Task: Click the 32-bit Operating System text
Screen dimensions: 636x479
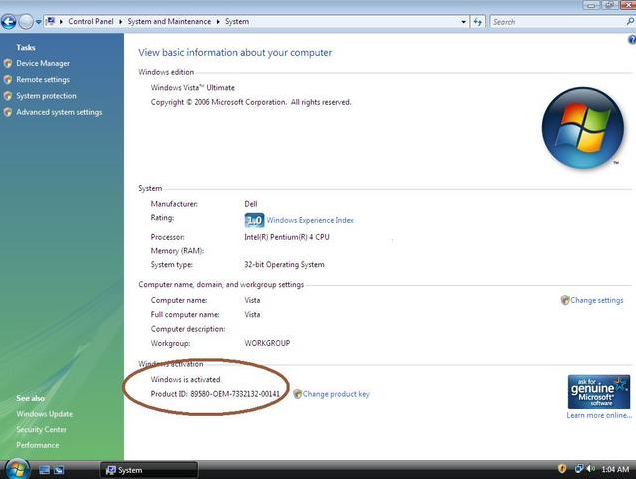Action: 284,264
